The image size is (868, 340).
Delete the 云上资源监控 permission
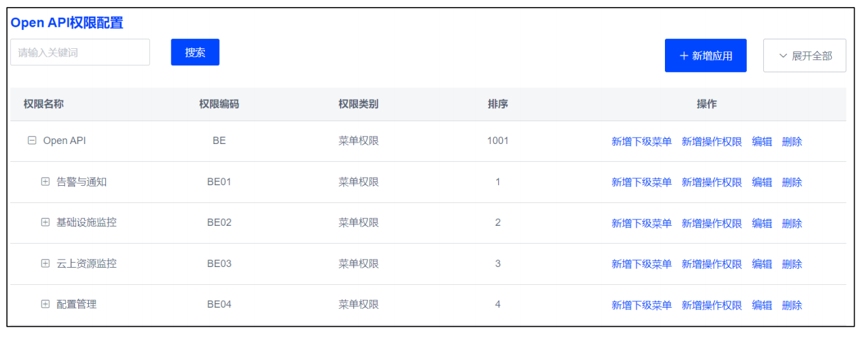tap(792, 264)
